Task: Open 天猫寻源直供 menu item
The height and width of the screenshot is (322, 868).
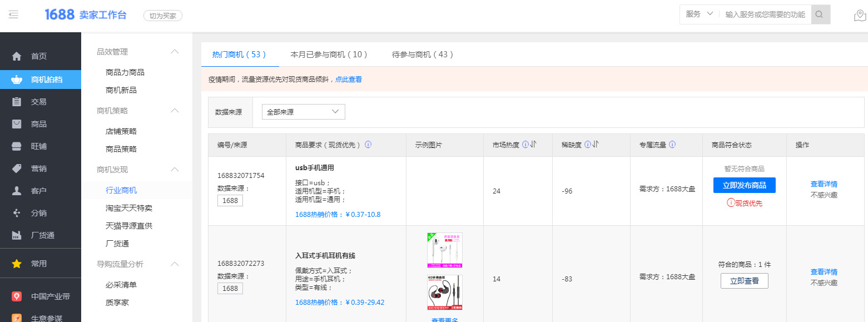Action: pos(129,226)
